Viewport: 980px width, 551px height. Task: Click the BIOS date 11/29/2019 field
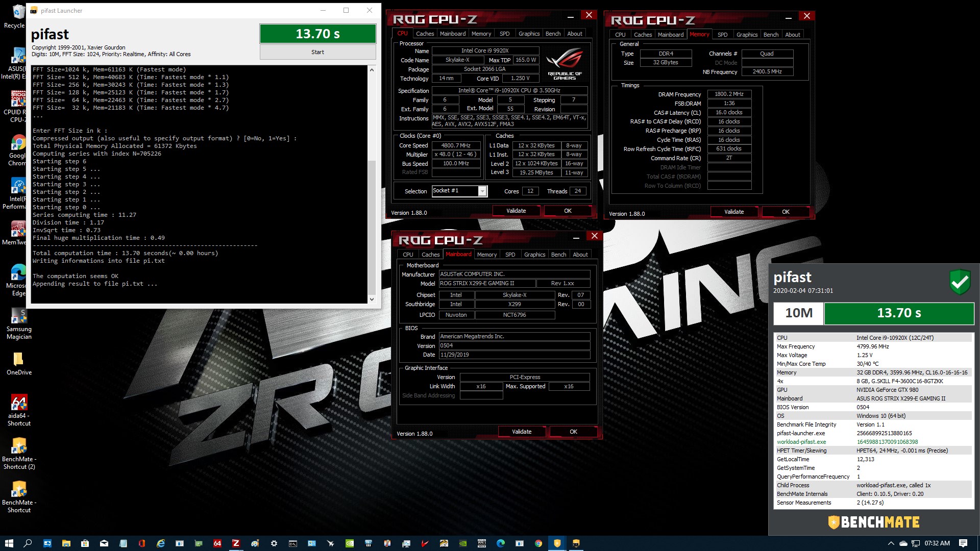pyautogui.click(x=514, y=355)
